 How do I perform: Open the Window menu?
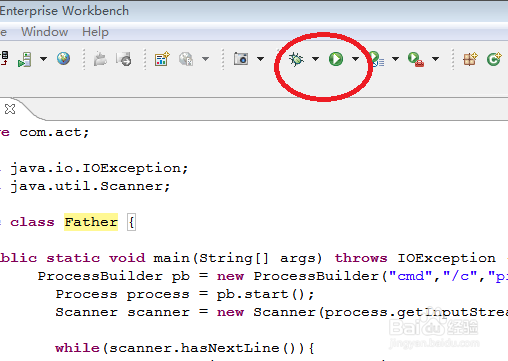45,32
